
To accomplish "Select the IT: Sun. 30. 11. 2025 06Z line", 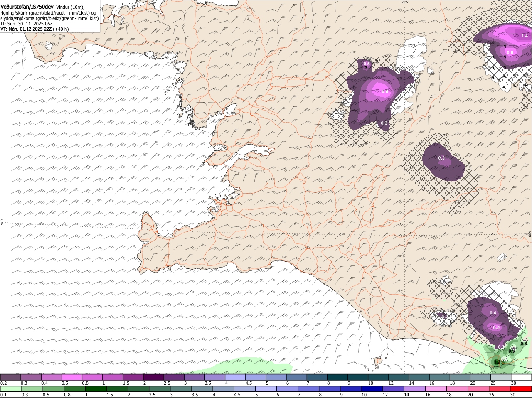I will [26, 24].
